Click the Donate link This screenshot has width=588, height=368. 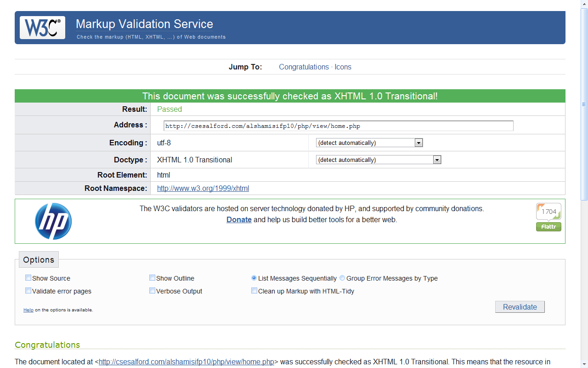[x=238, y=219]
